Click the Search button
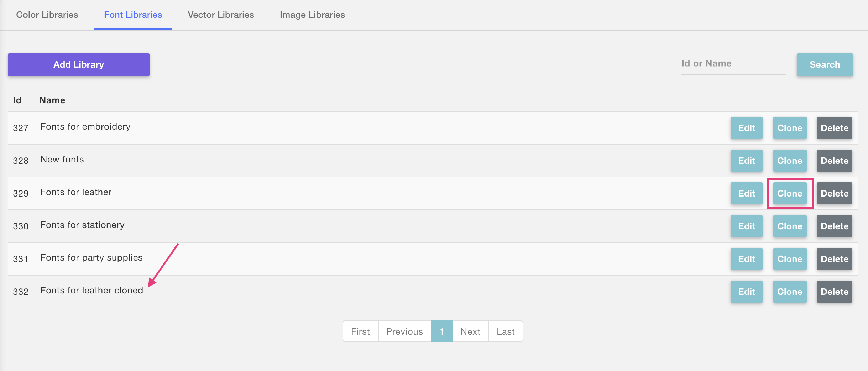The height and width of the screenshot is (371, 868). coord(825,64)
